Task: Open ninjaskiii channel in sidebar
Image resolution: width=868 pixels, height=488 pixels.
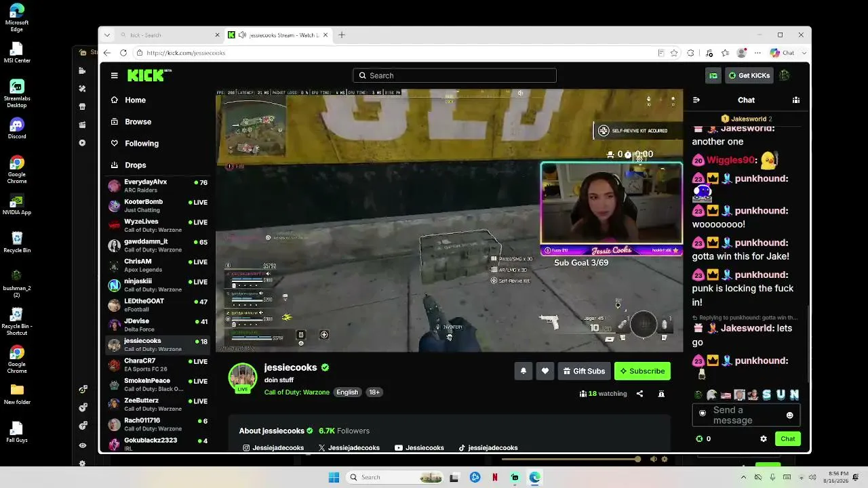Action: tap(157, 285)
